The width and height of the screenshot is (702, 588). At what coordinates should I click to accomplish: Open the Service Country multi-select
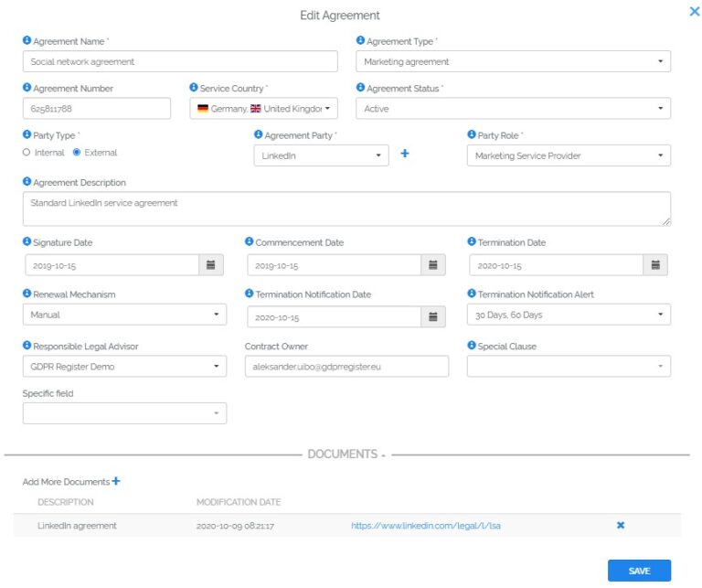pyautogui.click(x=263, y=109)
